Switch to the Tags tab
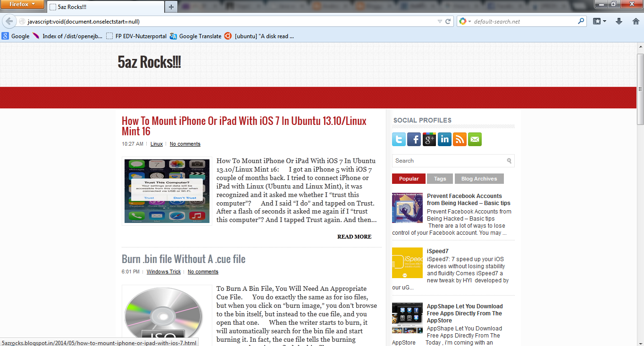The width and height of the screenshot is (644, 346). coord(440,179)
